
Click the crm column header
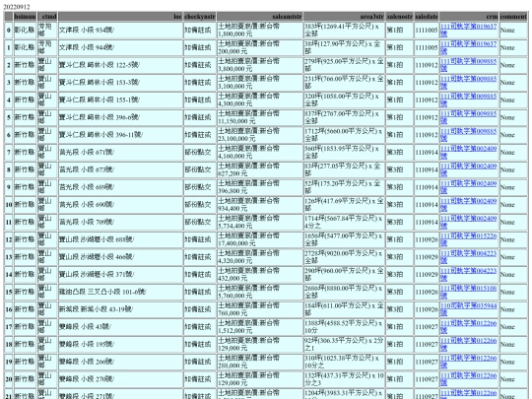[x=469, y=17]
